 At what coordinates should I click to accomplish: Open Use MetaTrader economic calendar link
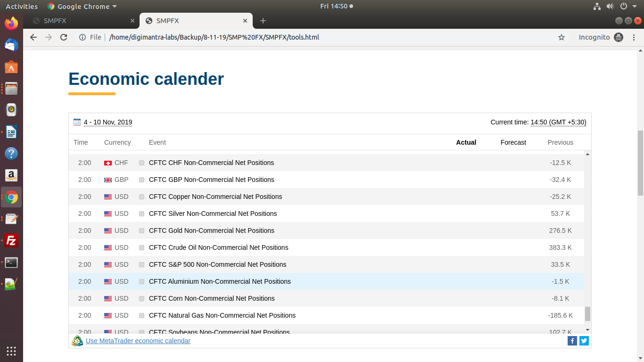pos(138,341)
